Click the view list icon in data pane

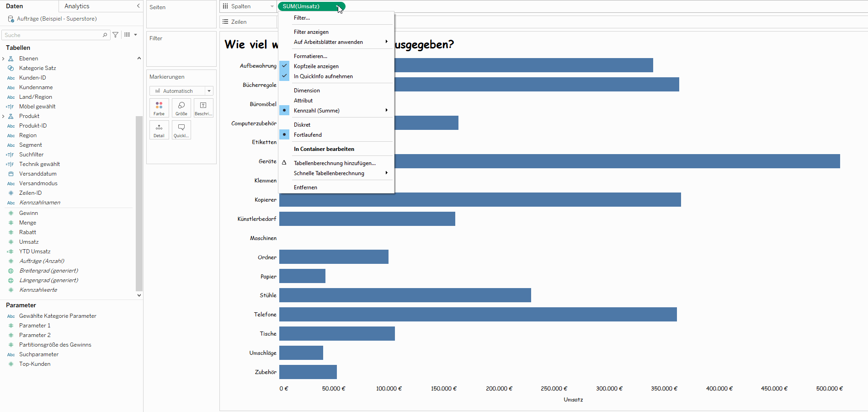127,35
